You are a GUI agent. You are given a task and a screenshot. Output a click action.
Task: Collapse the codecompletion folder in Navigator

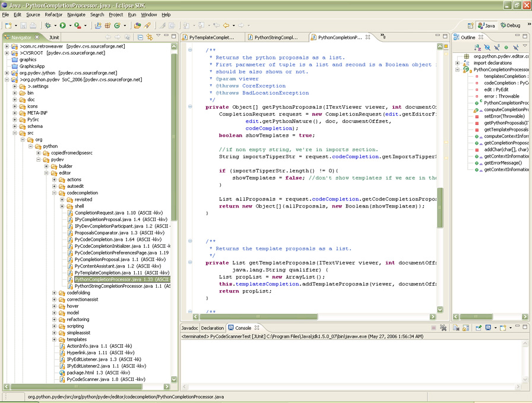[55, 193]
